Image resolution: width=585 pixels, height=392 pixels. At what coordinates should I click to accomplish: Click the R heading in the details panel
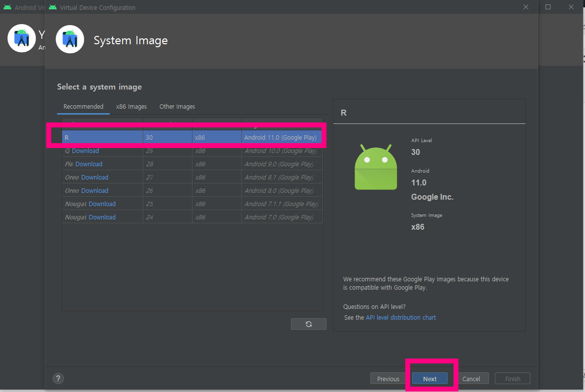click(x=344, y=113)
